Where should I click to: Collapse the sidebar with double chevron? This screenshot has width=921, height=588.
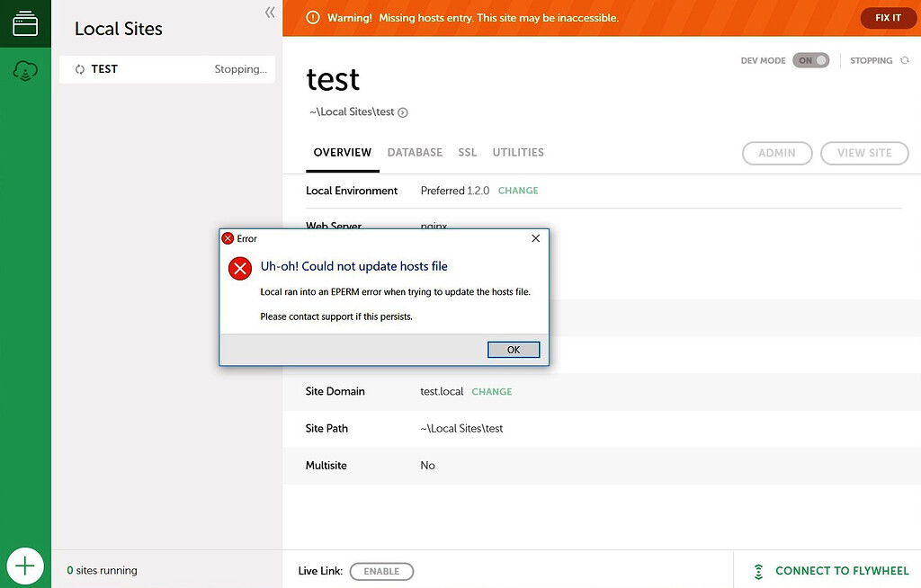pyautogui.click(x=269, y=13)
